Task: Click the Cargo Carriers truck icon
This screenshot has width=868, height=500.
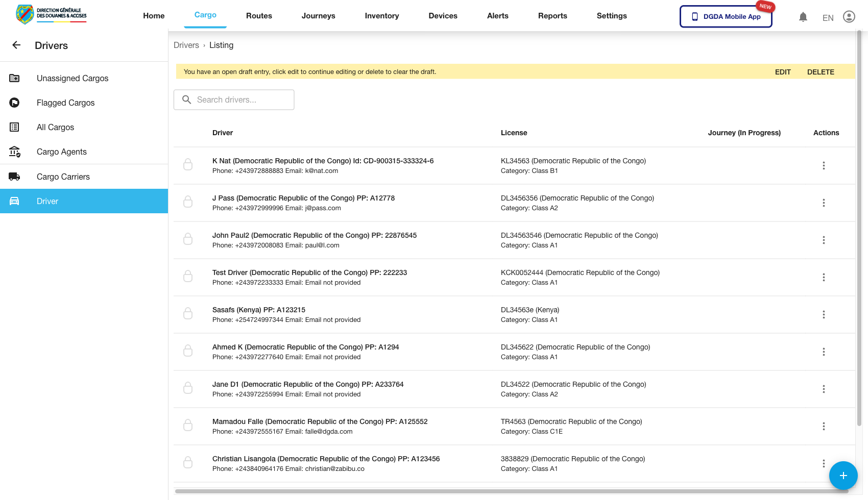Action: (14, 177)
